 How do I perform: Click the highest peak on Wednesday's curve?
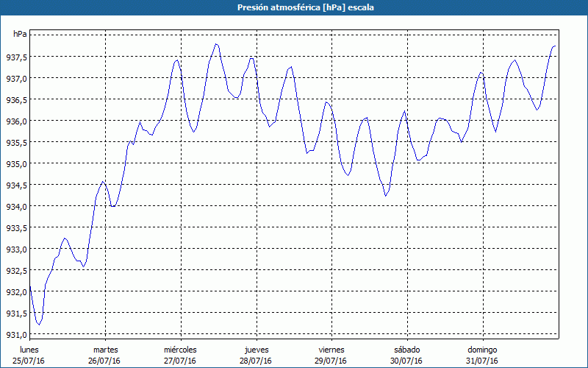pyautogui.click(x=216, y=44)
